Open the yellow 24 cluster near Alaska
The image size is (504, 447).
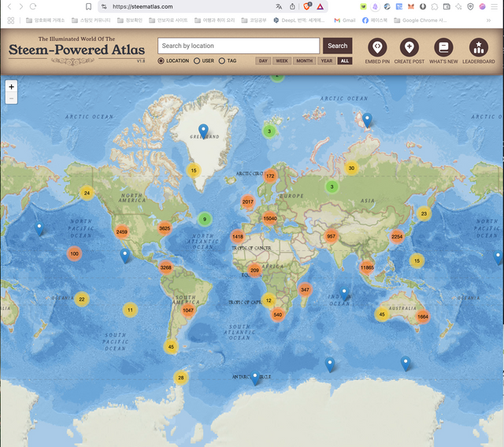[87, 193]
